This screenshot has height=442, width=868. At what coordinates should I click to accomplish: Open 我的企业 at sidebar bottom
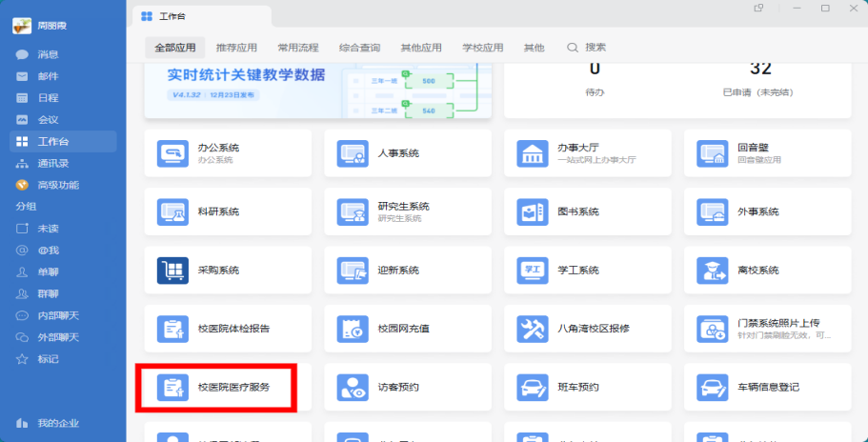click(57, 423)
